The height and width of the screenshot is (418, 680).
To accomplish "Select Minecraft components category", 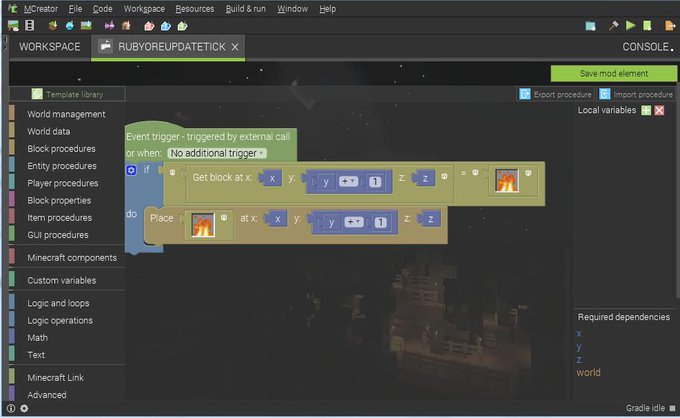I will (72, 258).
